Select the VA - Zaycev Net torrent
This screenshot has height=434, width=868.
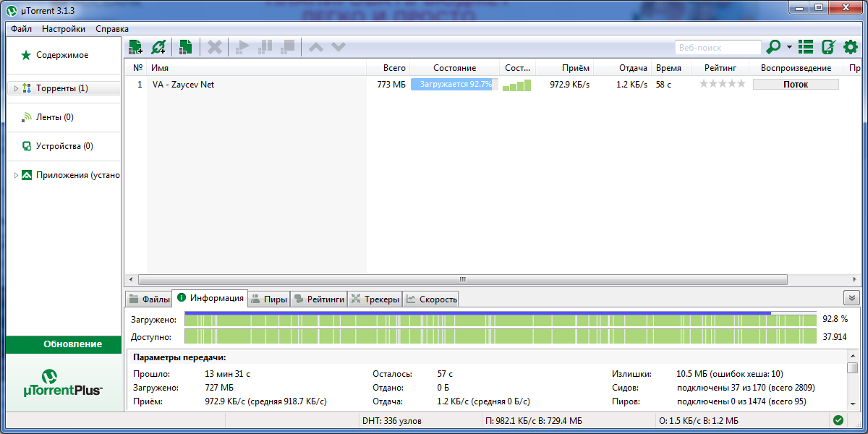[x=183, y=85]
